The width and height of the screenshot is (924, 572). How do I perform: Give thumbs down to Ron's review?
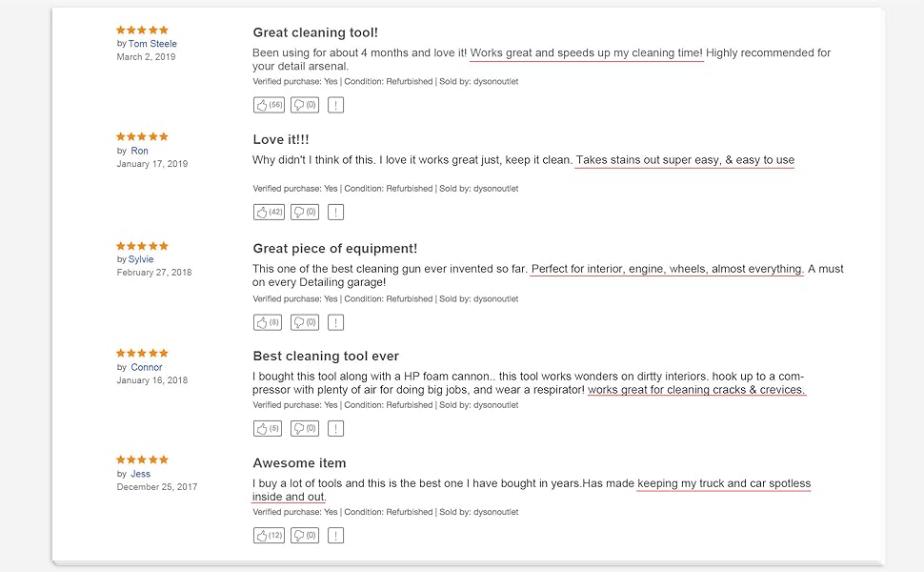pos(304,212)
